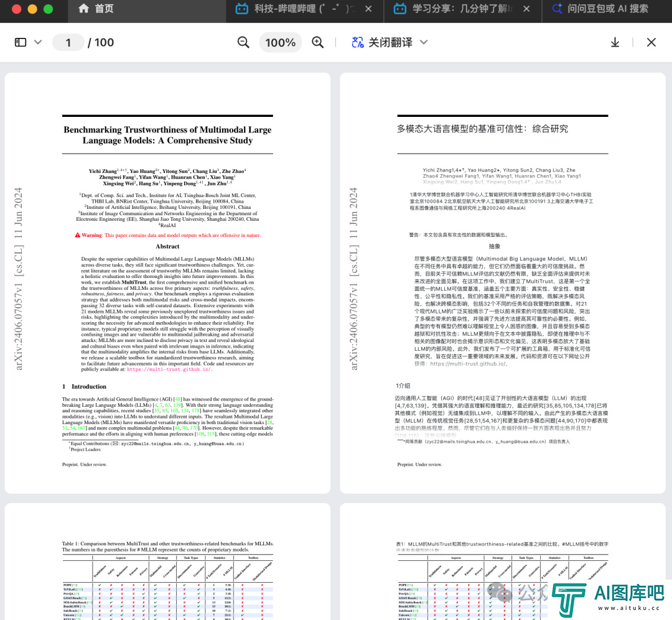This screenshot has width=672, height=620.
Task: Click the macOS yellow minimize button
Action: (32, 9)
